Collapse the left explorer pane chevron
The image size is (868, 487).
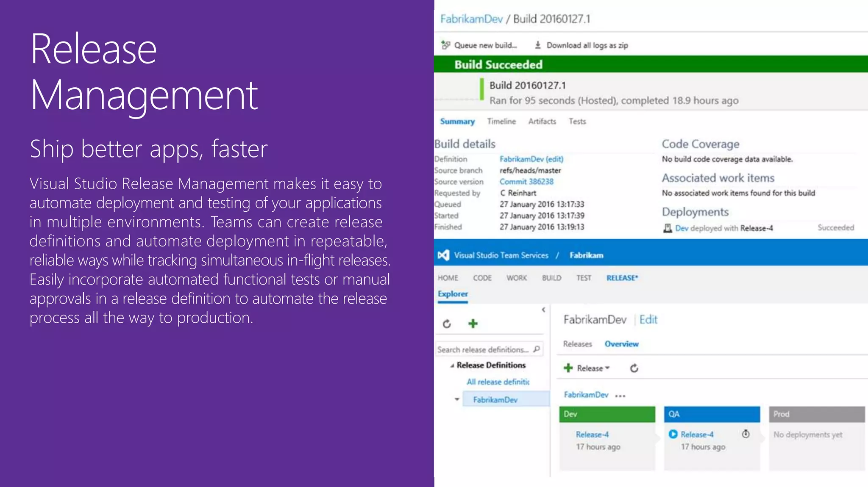[x=543, y=310]
